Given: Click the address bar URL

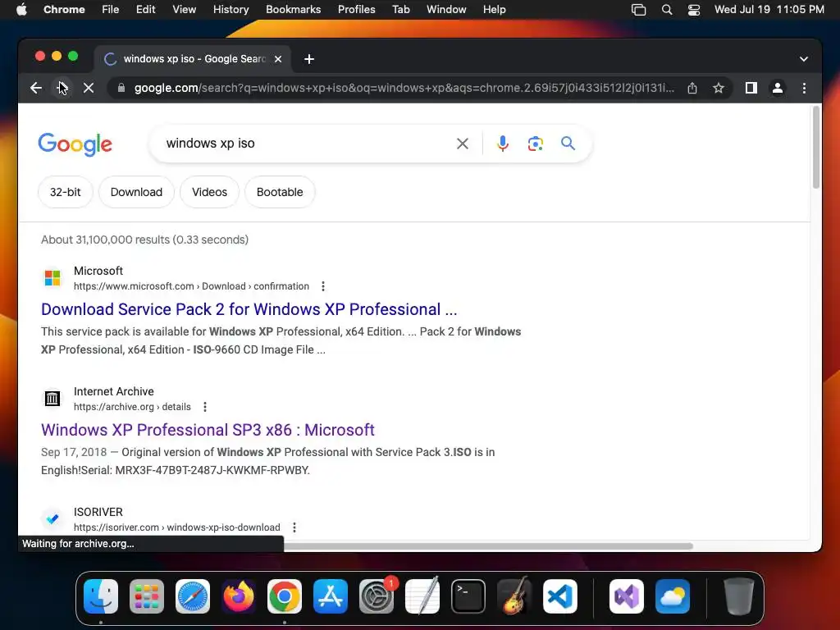Looking at the screenshot, I should pos(404,88).
